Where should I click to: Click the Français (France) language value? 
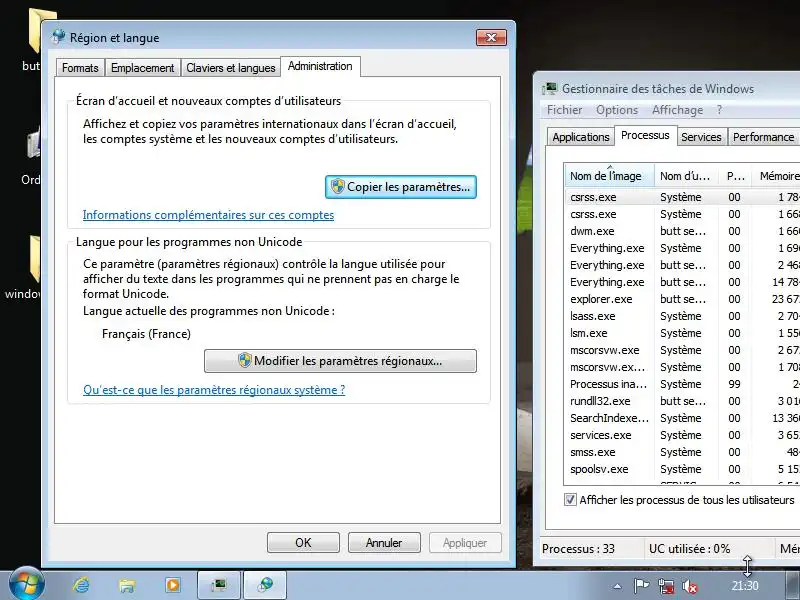pyautogui.click(x=146, y=334)
